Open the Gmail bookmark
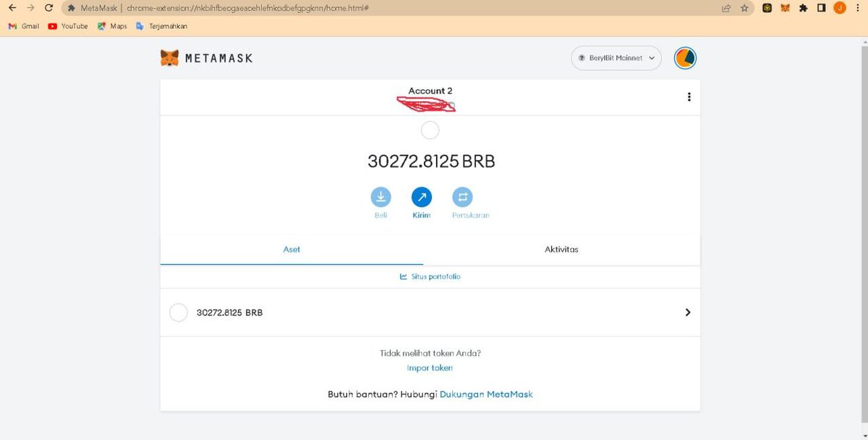 coord(24,26)
